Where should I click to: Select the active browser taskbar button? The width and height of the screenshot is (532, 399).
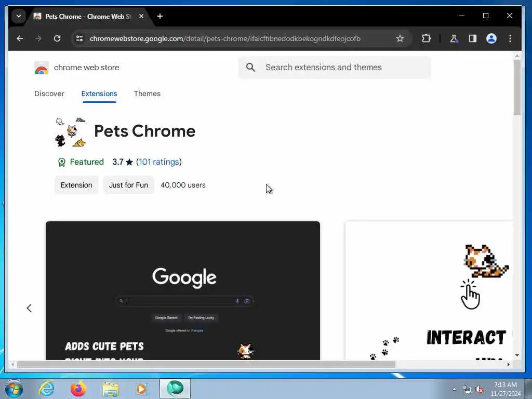tap(175, 389)
